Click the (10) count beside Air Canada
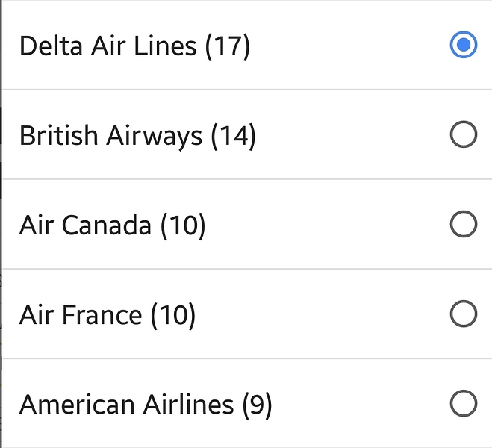The image size is (492, 448). pos(183,225)
